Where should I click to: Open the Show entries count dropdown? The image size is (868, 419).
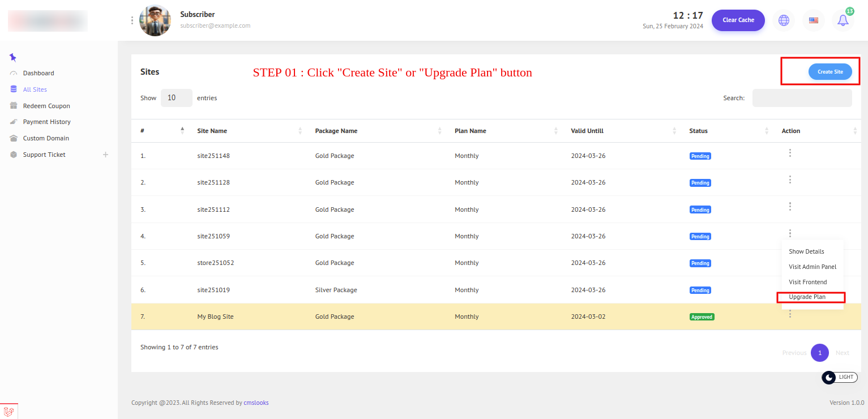176,98
